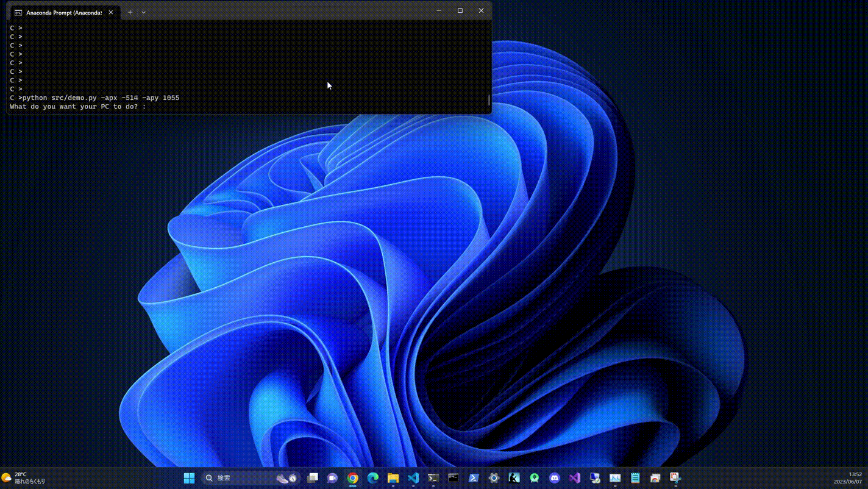Open the Kindle reader taskbar icon

(x=514, y=478)
